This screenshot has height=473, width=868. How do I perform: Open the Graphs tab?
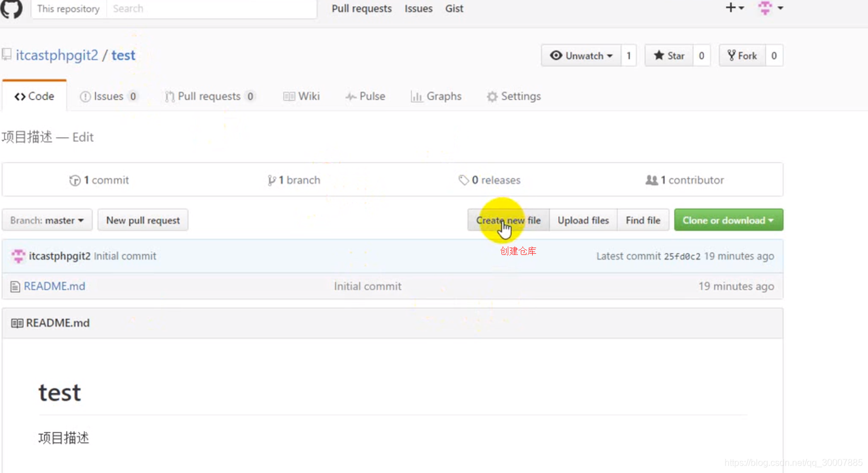[436, 96]
